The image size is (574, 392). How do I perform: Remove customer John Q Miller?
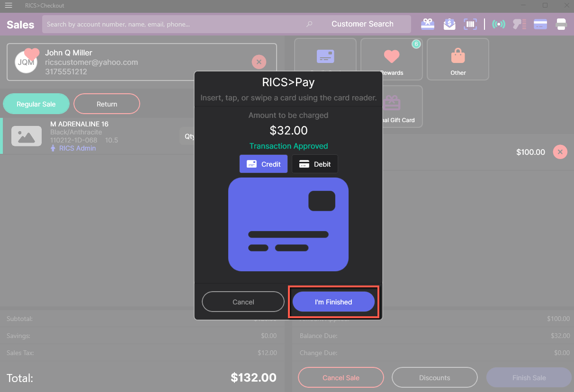tap(259, 62)
